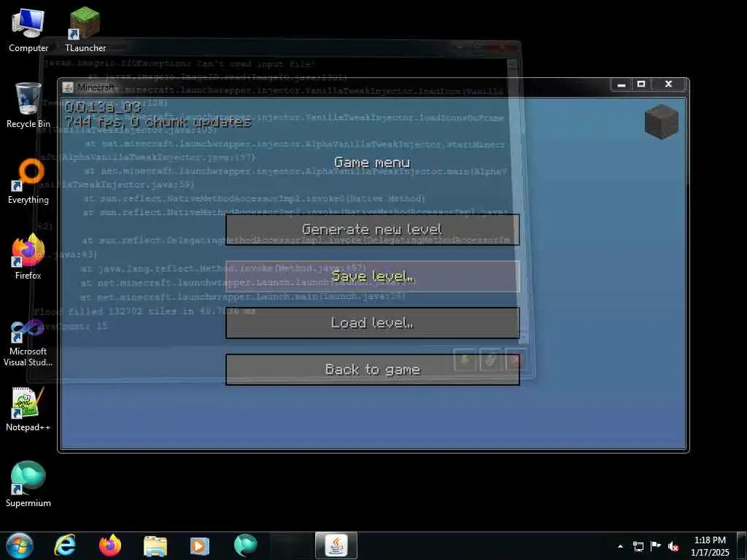Open Firefox taskbar icon
The image size is (747, 560).
pos(110,545)
